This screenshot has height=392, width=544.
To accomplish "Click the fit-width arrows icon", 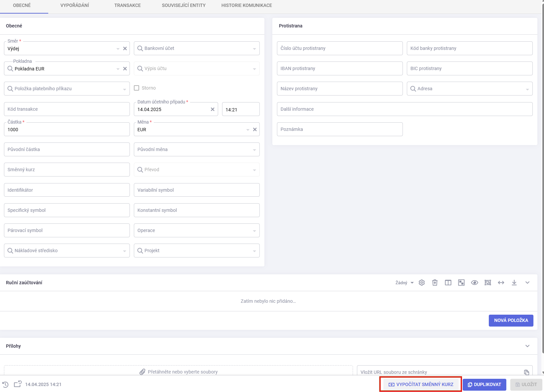I will pos(501,283).
